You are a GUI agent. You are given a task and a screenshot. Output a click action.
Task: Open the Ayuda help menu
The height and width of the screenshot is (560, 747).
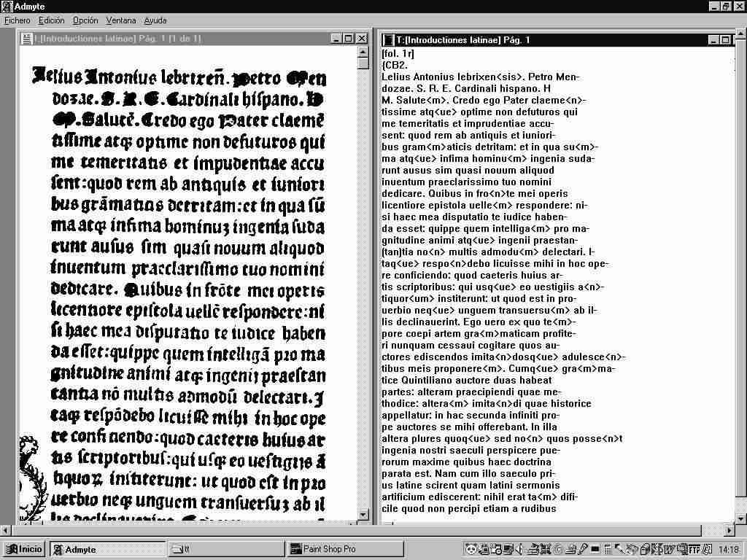[x=155, y=20]
